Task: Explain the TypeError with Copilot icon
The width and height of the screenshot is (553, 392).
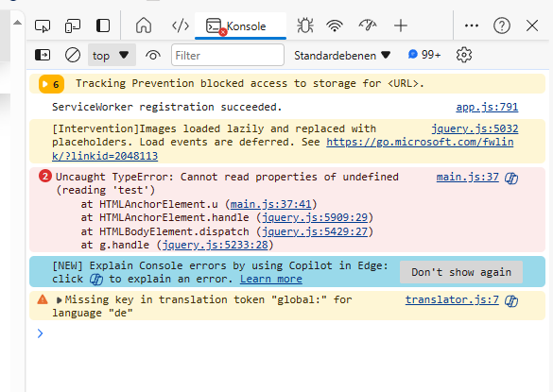Action: [x=511, y=179]
